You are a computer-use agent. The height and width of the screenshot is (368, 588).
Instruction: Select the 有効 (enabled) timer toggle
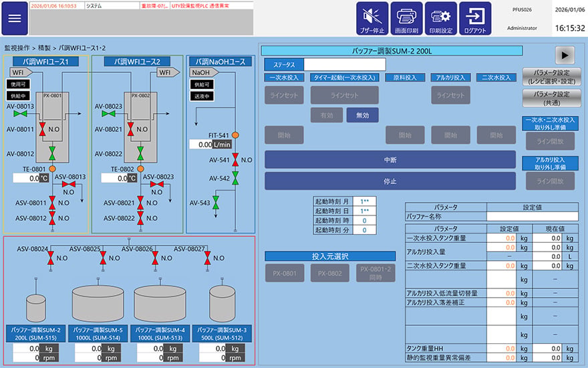[327, 115]
